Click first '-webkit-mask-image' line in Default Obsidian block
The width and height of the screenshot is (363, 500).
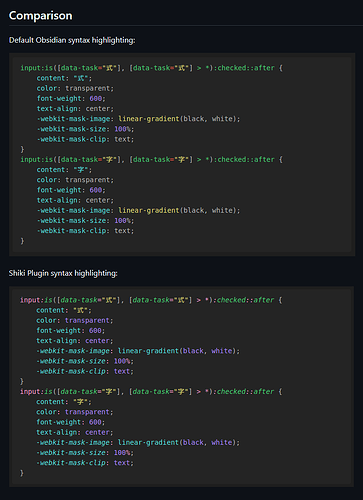point(138,119)
